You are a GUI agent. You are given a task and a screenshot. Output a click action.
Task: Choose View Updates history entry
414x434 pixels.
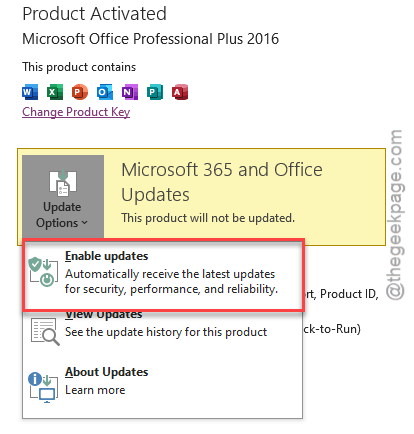coord(163,328)
